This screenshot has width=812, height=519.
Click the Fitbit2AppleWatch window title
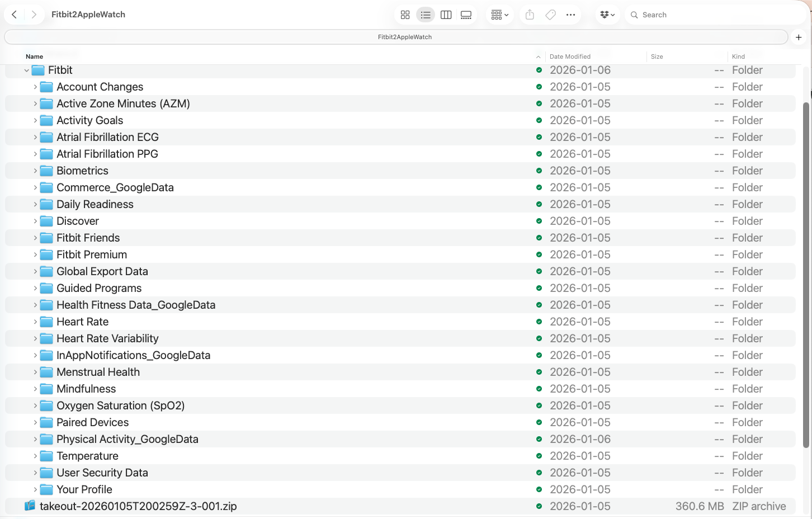point(88,15)
